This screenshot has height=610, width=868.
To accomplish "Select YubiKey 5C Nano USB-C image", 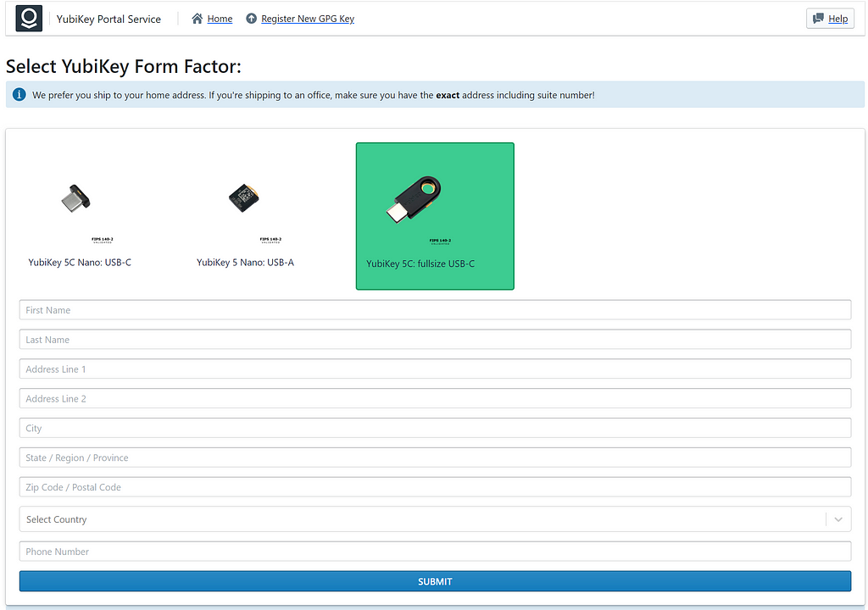I will pos(75,198).
